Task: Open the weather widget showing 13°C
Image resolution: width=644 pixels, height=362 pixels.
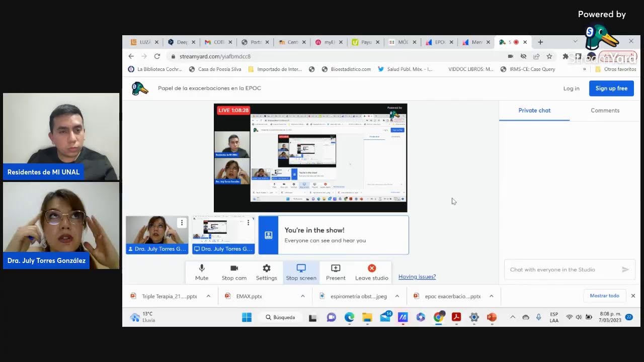Action: pyautogui.click(x=143, y=317)
